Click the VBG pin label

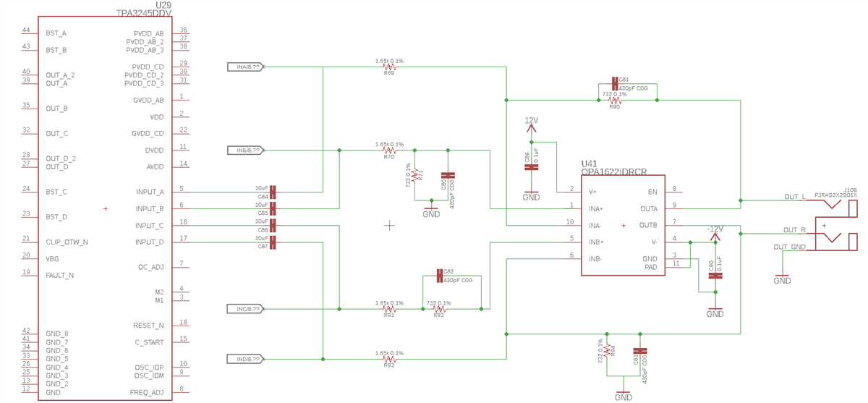point(53,259)
